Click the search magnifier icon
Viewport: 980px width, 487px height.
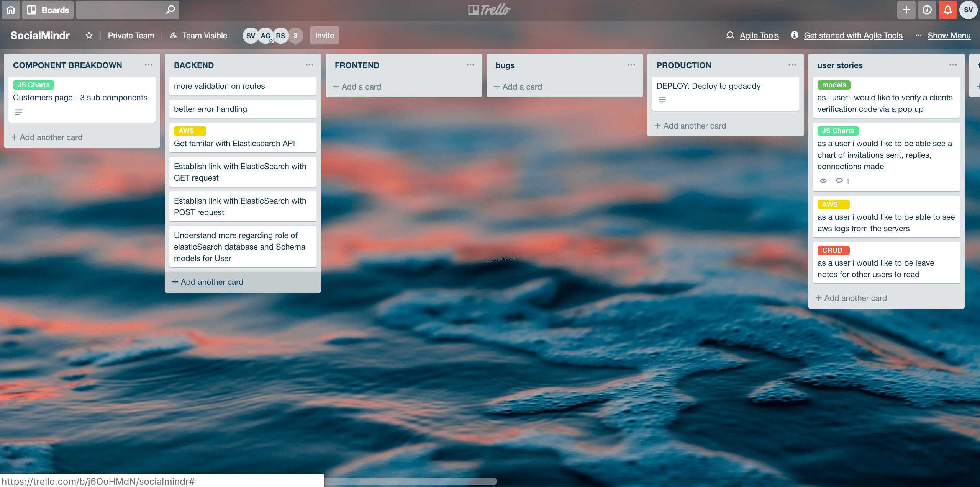tap(170, 10)
